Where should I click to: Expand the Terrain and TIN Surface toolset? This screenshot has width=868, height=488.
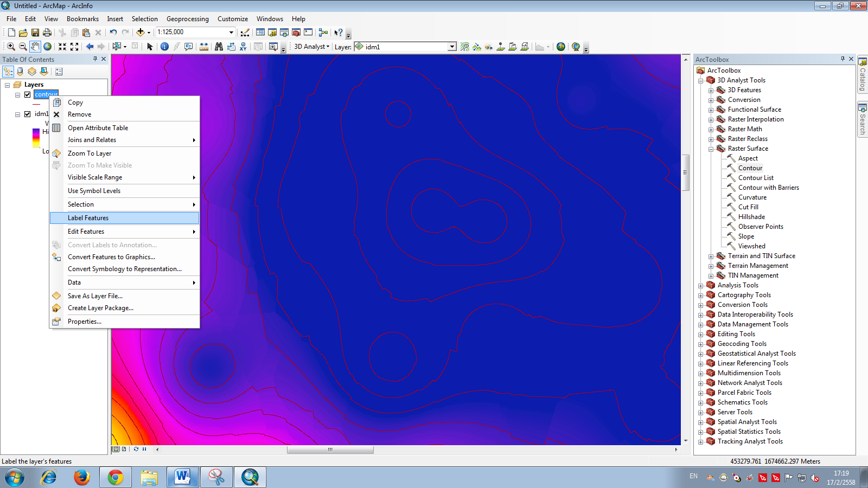(711, 256)
